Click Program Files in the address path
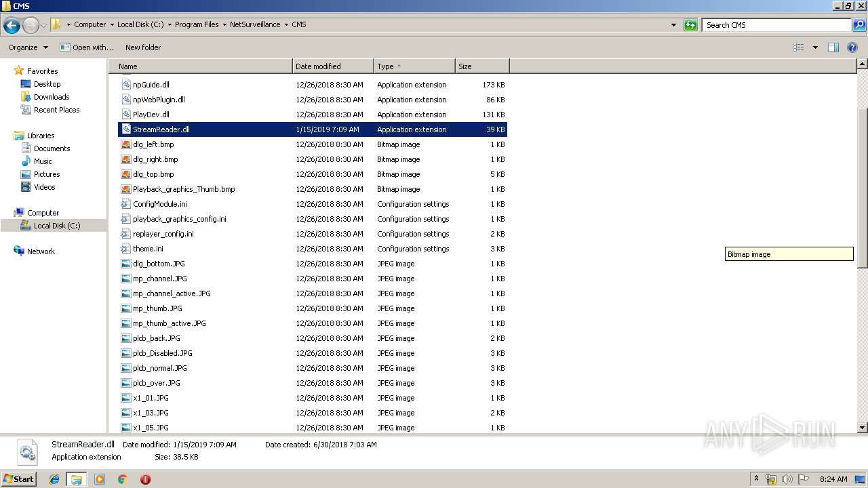 click(x=197, y=24)
